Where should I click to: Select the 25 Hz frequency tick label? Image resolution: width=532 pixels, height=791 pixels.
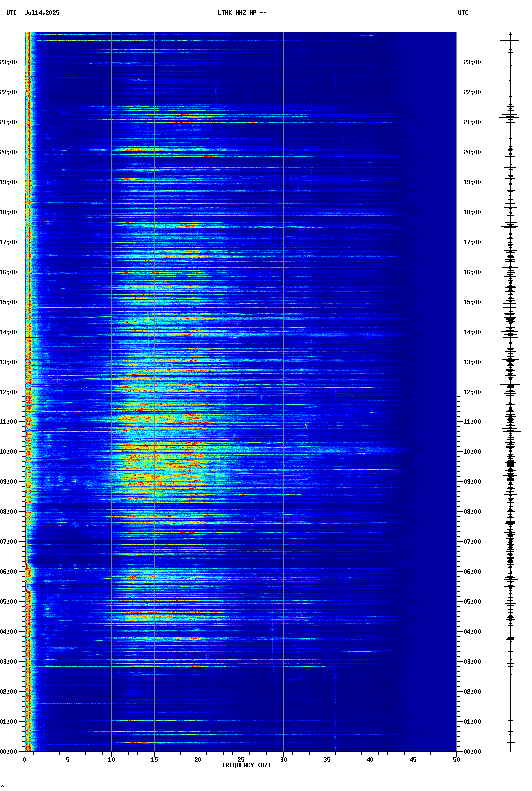(241, 760)
